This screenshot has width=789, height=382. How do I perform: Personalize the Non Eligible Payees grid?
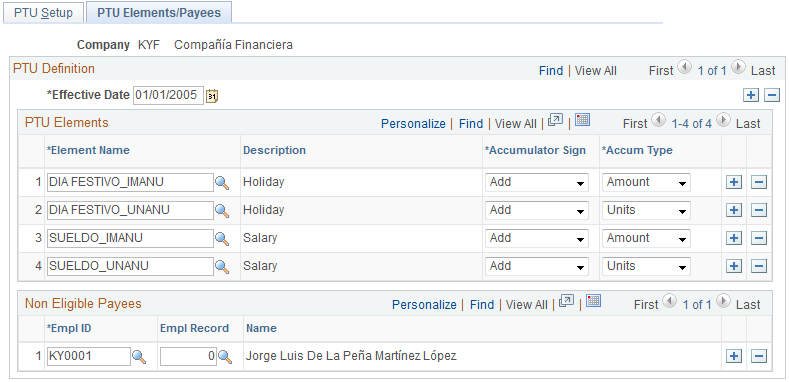pos(424,304)
